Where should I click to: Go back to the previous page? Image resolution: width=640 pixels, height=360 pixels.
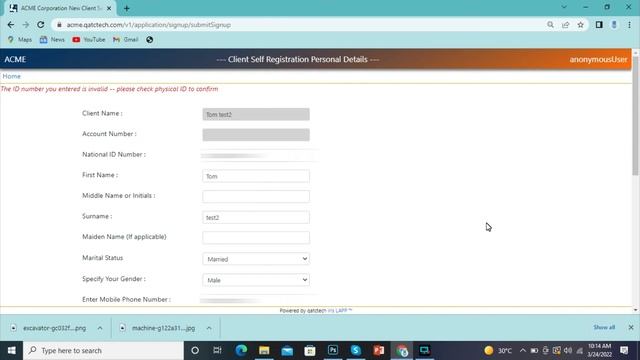(x=11, y=25)
